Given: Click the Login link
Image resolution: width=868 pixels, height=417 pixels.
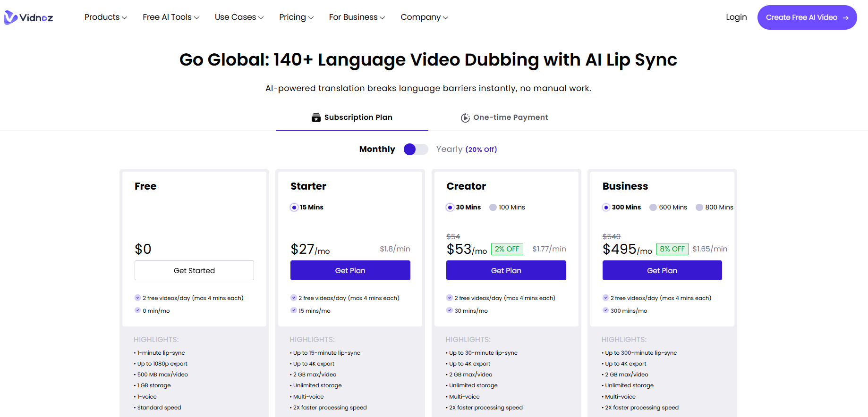Looking at the screenshot, I should 736,17.
